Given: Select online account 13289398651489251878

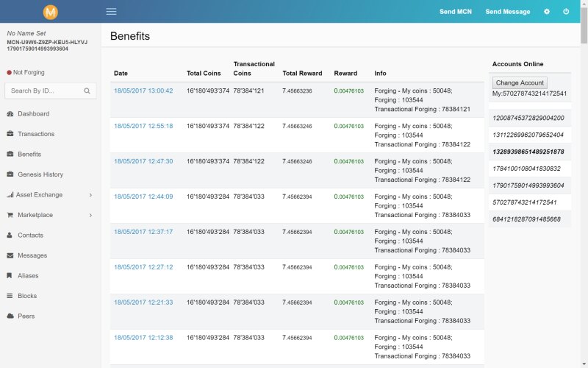Looking at the screenshot, I should click(528, 152).
